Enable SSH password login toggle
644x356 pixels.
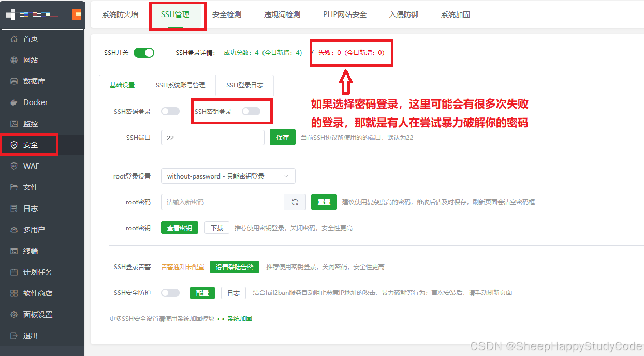coord(170,111)
